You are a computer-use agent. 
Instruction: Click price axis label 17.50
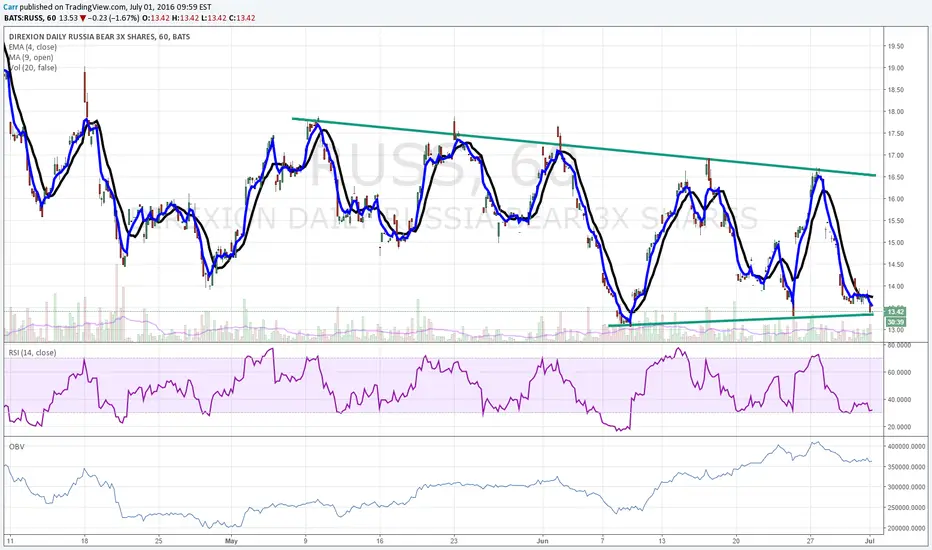pyautogui.click(x=895, y=134)
